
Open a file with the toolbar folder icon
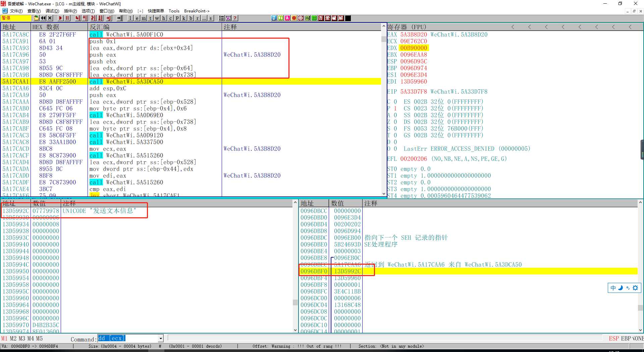37,18
